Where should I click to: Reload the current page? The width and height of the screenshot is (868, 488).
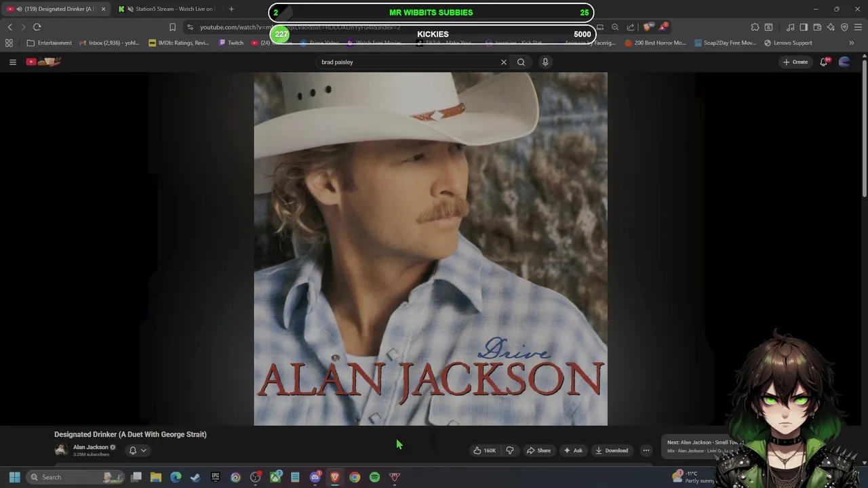pos(37,27)
